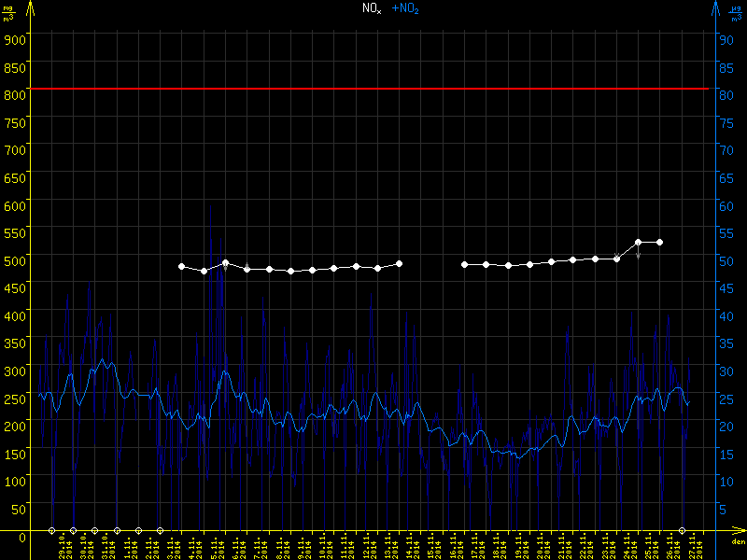This screenshot has width=747, height=560.
Task: Click the left axis unit label
Action: [9, 12]
